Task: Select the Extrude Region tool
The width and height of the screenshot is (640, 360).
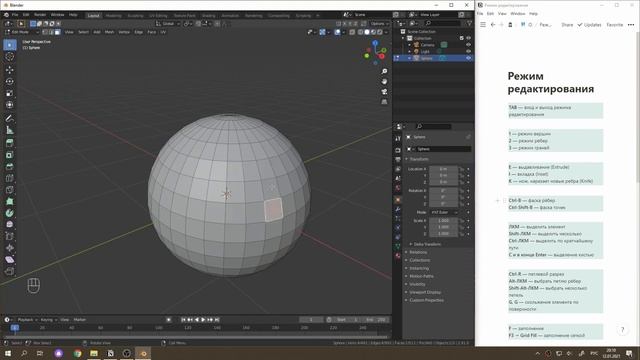Action: click(10, 143)
